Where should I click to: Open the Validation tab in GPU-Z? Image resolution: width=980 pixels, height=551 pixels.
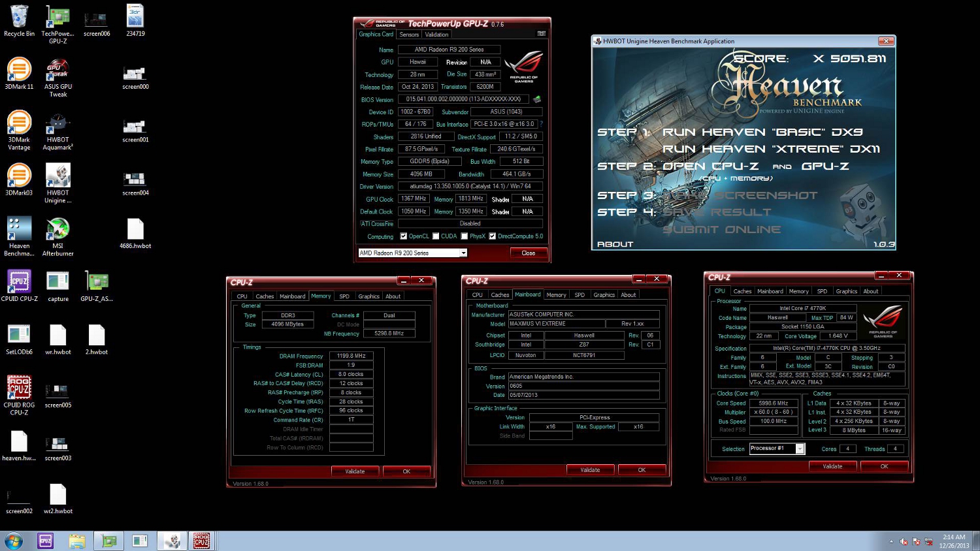click(x=436, y=35)
